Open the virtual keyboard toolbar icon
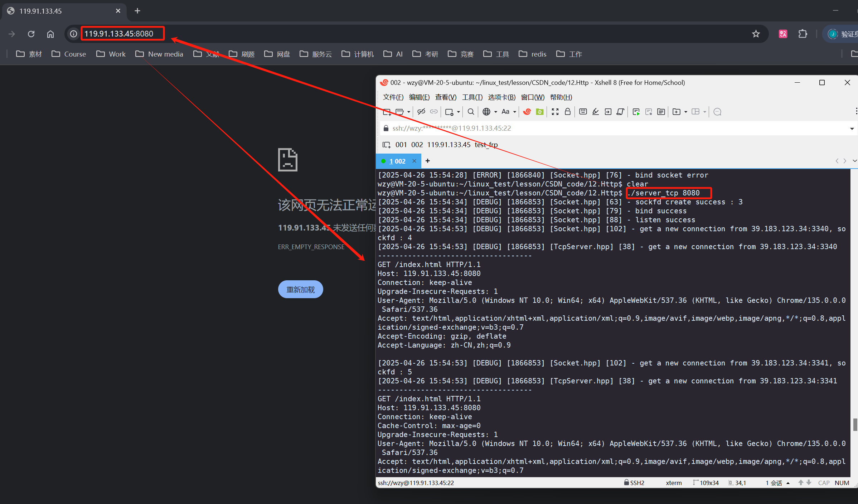This screenshot has height=504, width=858. pyautogui.click(x=583, y=112)
